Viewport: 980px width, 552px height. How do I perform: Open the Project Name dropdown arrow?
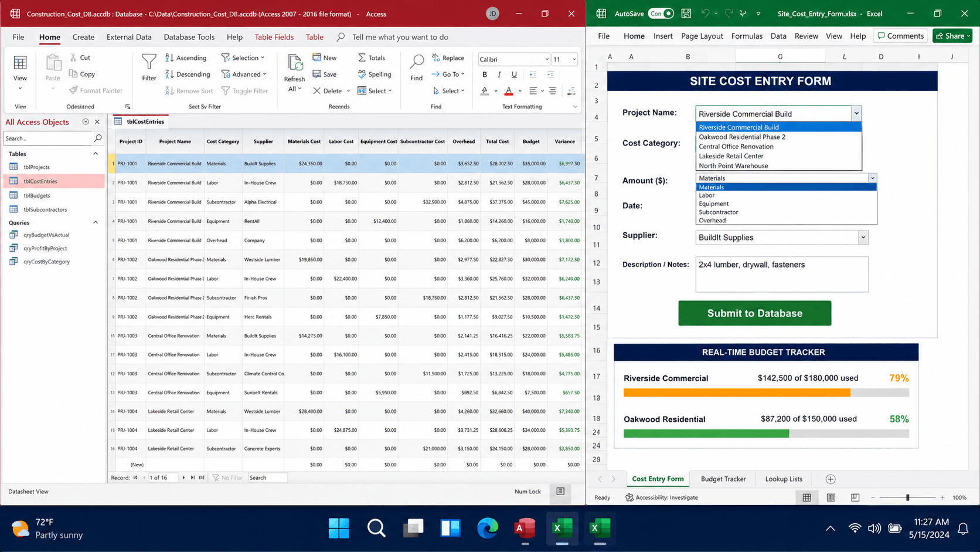[x=856, y=113]
